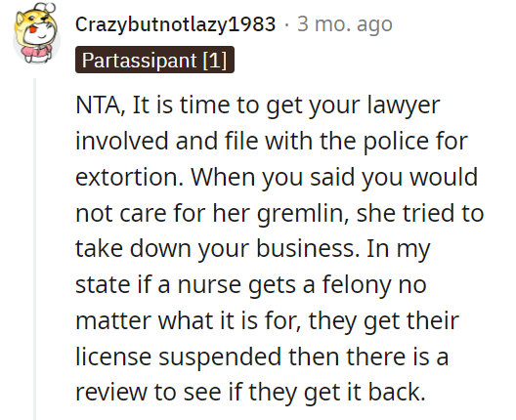Click the word "felony" in the comment
This screenshot has width=516, height=420.
[356, 285]
